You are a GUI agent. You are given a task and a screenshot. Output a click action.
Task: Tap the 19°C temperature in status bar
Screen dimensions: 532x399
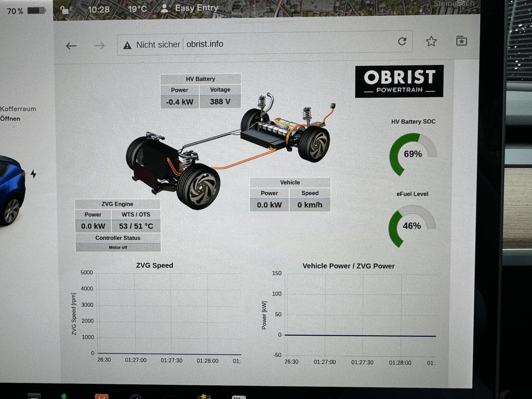[137, 9]
